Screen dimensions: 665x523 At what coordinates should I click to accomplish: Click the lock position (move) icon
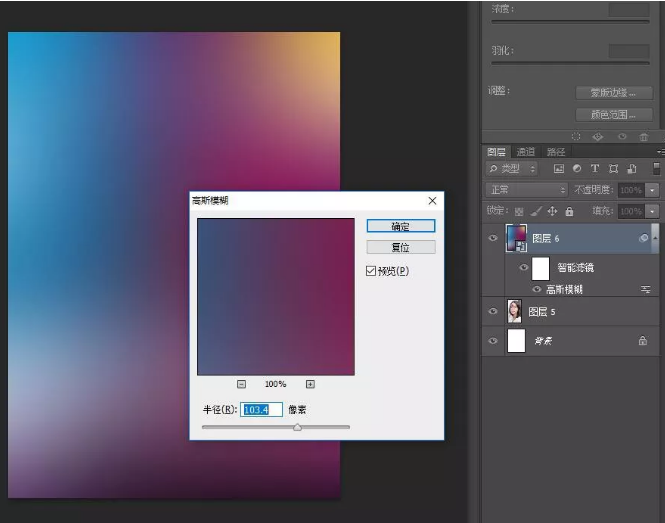point(552,212)
